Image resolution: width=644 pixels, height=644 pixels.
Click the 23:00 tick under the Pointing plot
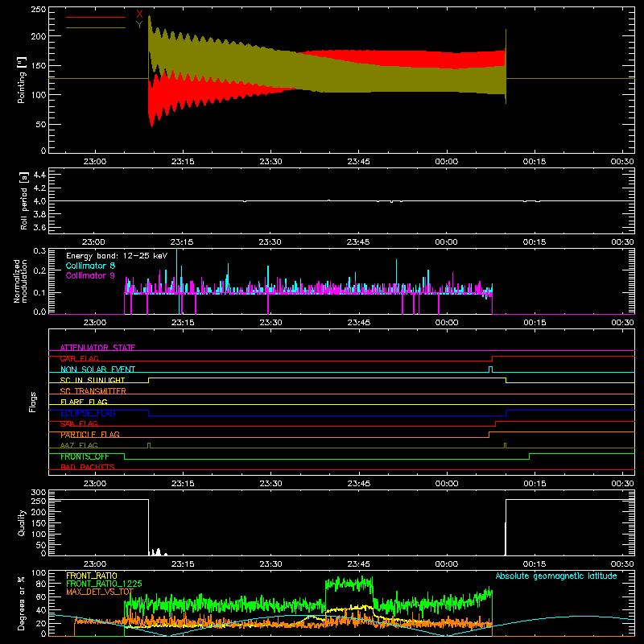pyautogui.click(x=95, y=162)
